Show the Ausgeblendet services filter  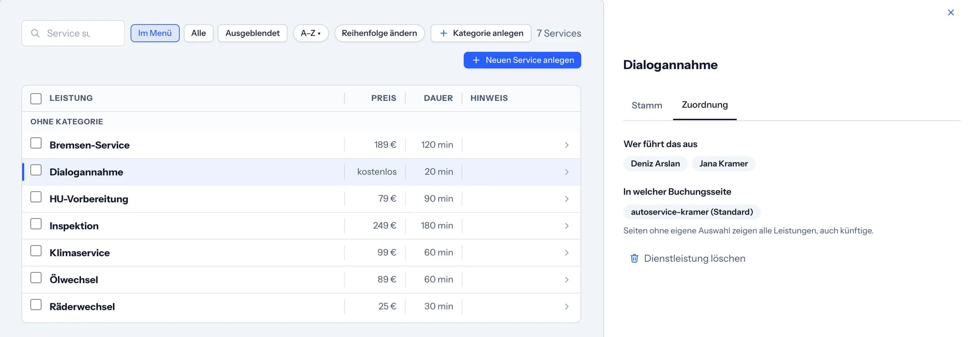tap(252, 33)
